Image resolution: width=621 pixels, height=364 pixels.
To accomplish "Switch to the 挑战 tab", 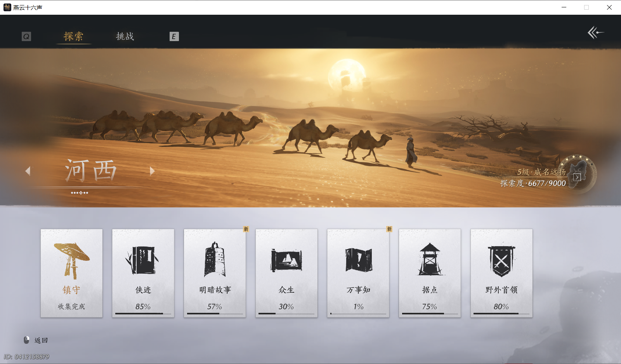I will pos(124,36).
